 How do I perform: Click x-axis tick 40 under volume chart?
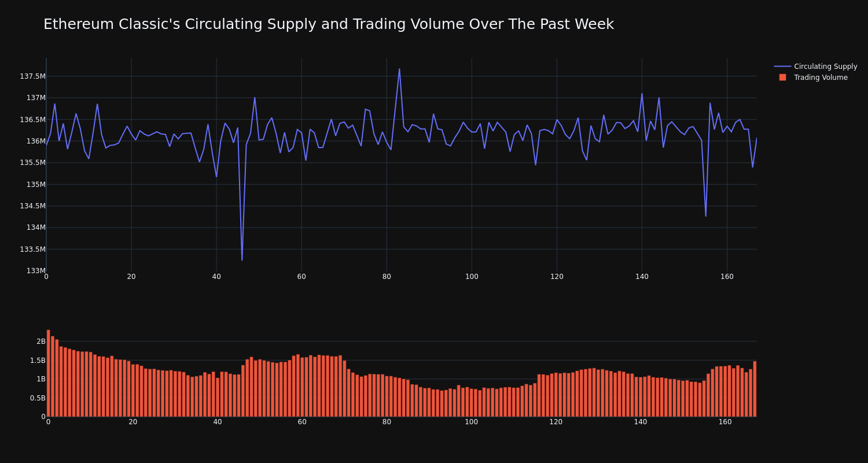218,422
